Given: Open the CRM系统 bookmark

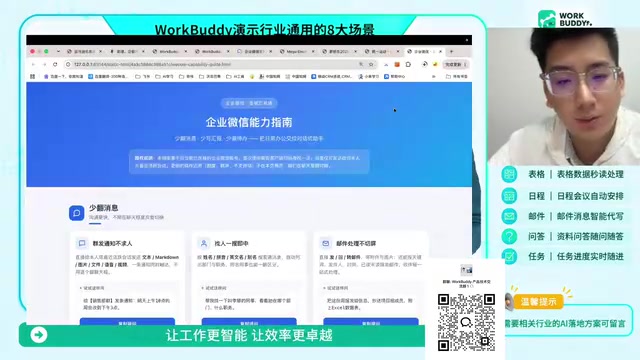Looking at the screenshot, I should tap(331, 76).
